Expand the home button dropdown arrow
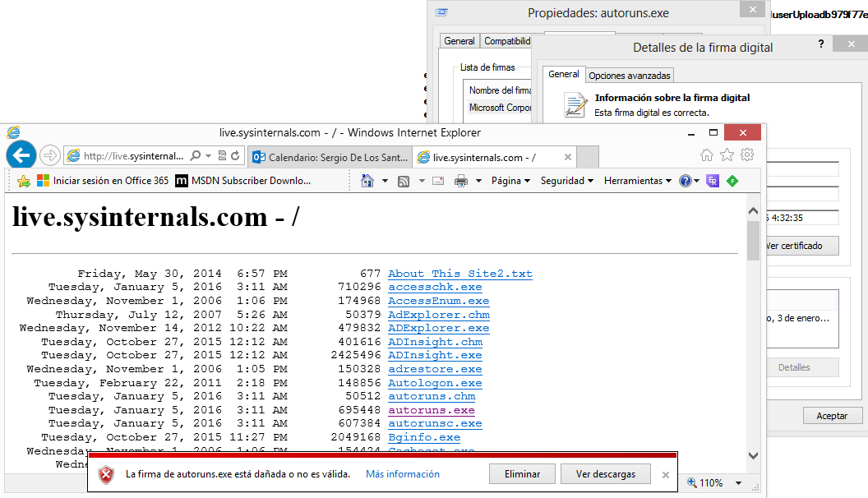 pos(385,181)
